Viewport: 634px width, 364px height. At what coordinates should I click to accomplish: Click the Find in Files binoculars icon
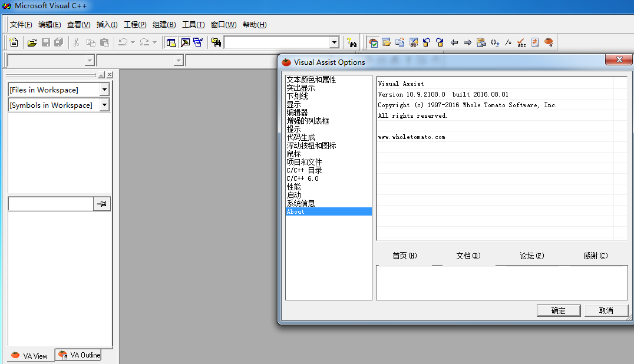216,42
